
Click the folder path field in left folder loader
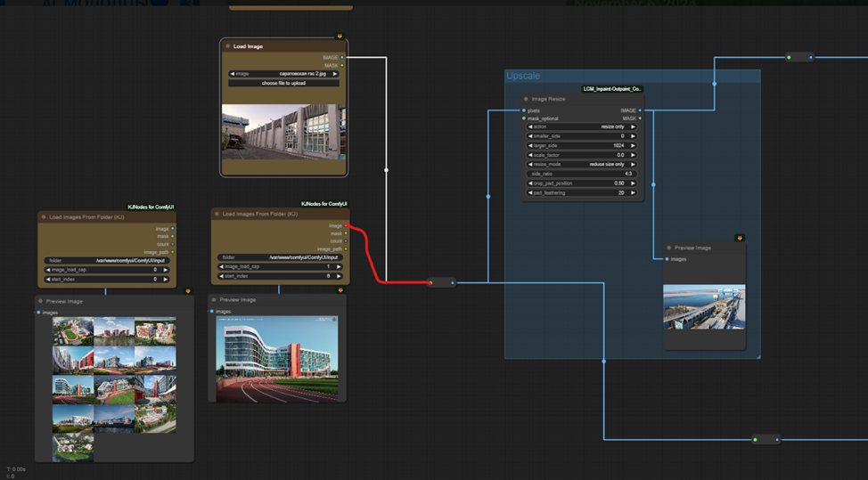click(x=107, y=260)
